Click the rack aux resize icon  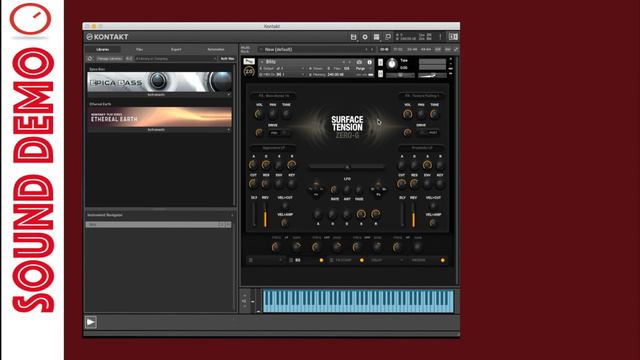456,49
